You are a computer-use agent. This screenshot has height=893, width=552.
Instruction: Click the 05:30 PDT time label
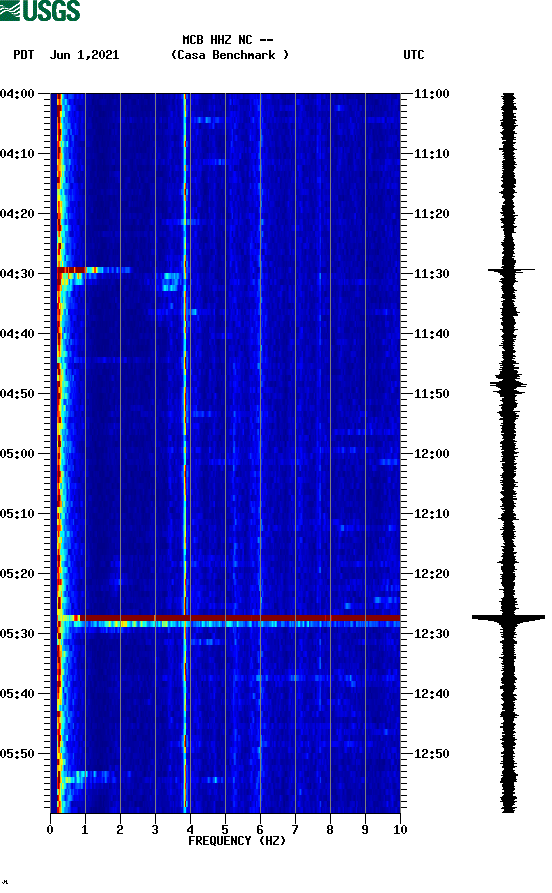pos(17,633)
